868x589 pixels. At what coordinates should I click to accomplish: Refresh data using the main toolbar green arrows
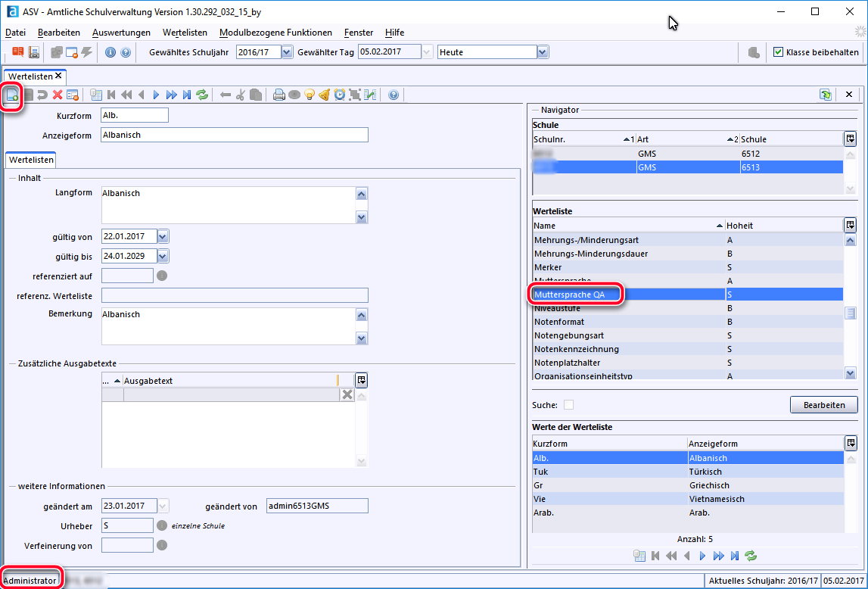pyautogui.click(x=202, y=95)
